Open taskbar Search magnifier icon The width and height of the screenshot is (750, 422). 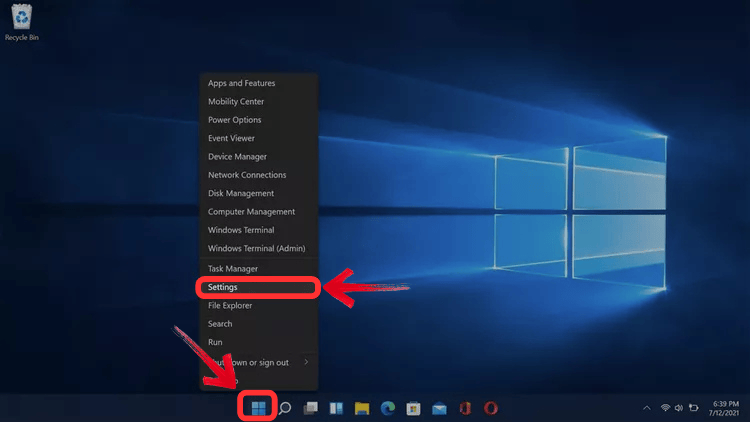(x=285, y=408)
